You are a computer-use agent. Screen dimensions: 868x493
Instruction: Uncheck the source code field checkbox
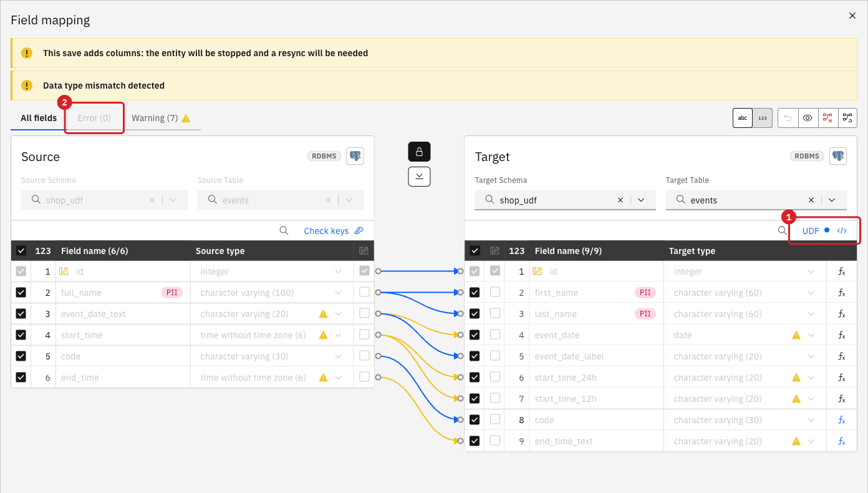(21, 356)
